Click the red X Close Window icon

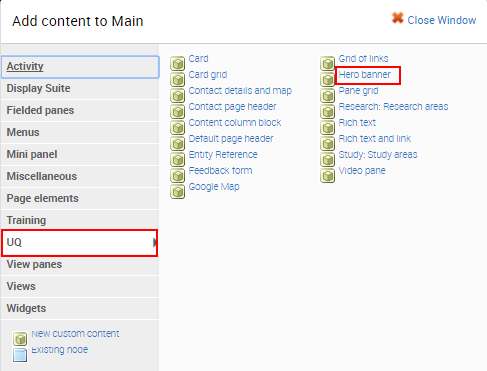pos(397,18)
